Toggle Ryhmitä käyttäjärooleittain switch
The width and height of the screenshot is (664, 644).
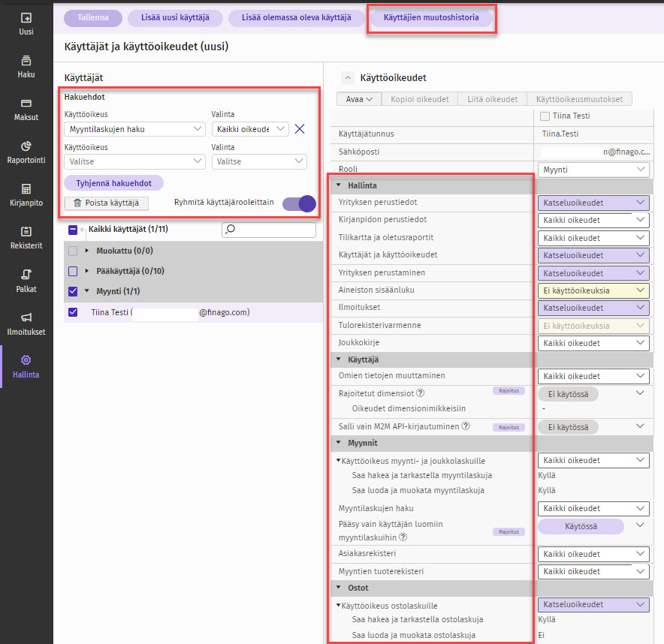click(300, 203)
